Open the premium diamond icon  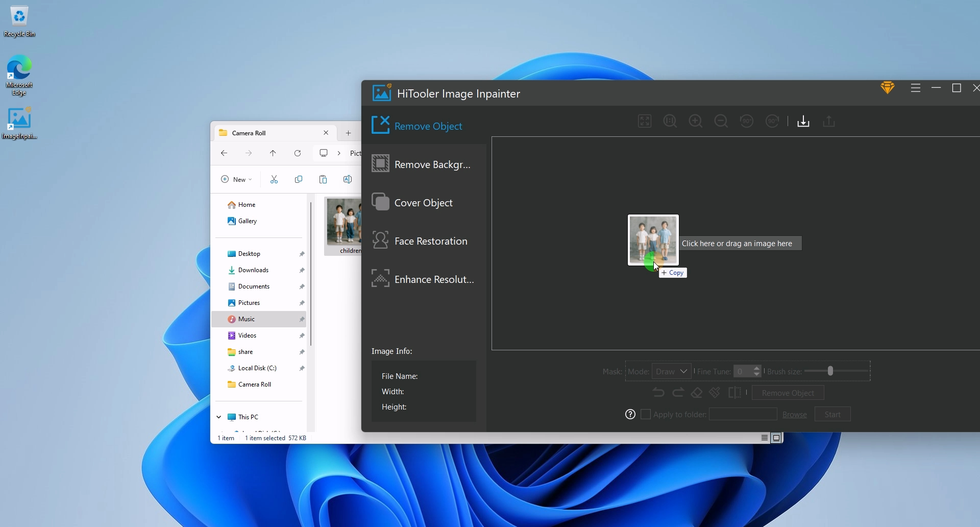888,88
